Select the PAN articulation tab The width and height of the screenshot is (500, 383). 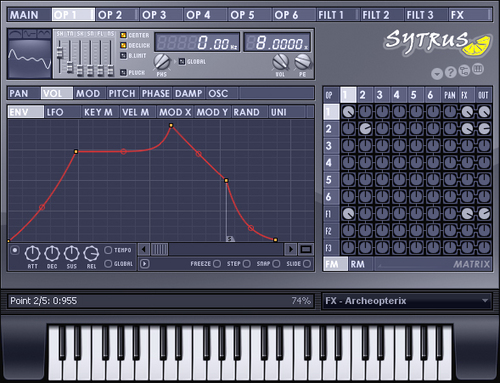[x=24, y=93]
